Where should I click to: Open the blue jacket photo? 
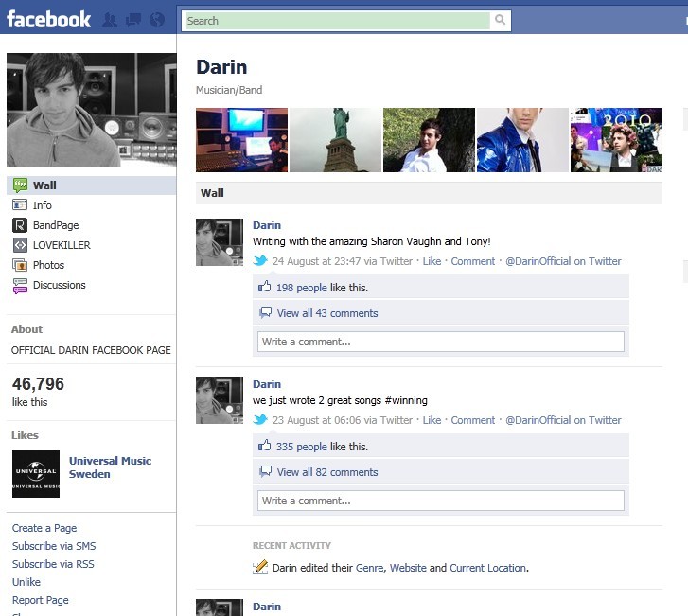tap(522, 140)
